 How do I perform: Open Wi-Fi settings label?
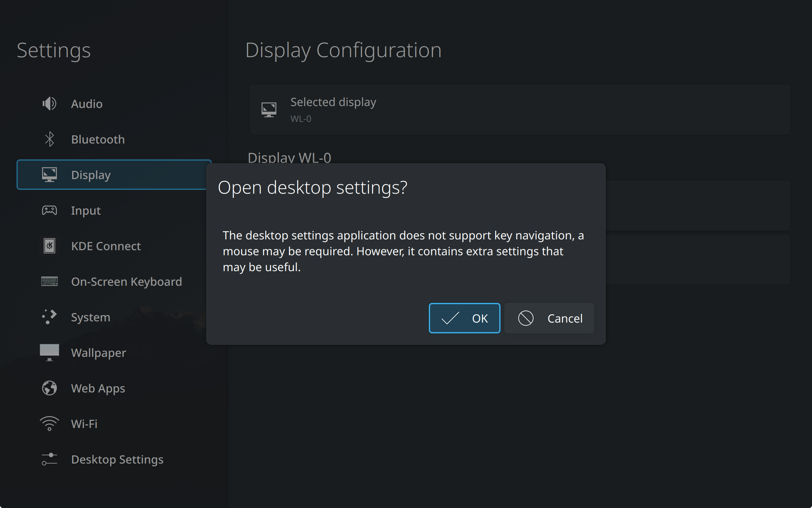coord(84,424)
